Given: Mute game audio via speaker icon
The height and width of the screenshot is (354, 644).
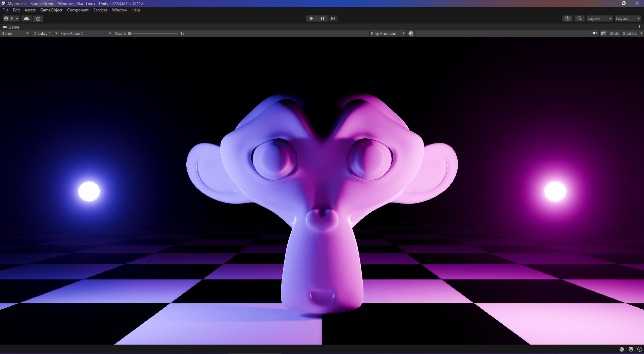Looking at the screenshot, I should pyautogui.click(x=595, y=33).
